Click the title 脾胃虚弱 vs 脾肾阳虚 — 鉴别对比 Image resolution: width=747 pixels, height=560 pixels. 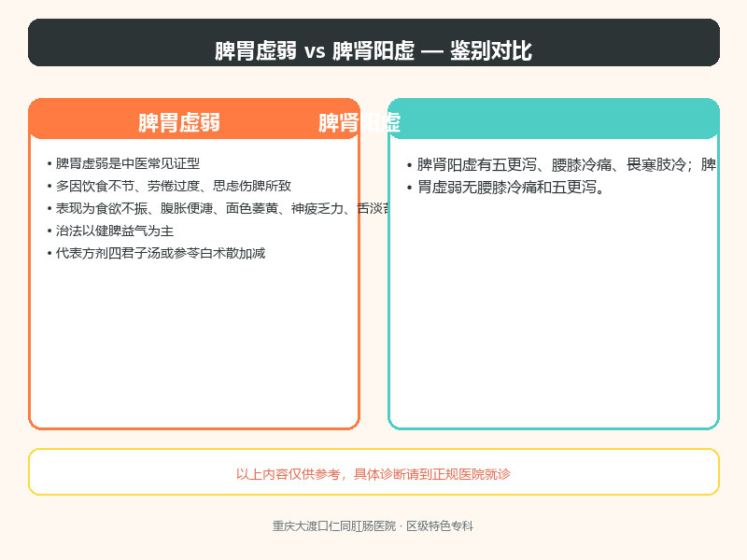click(373, 50)
